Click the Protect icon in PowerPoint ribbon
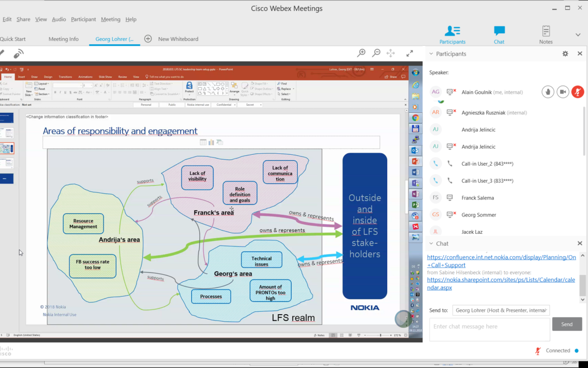Image resolution: width=588 pixels, height=368 pixels. (x=189, y=88)
